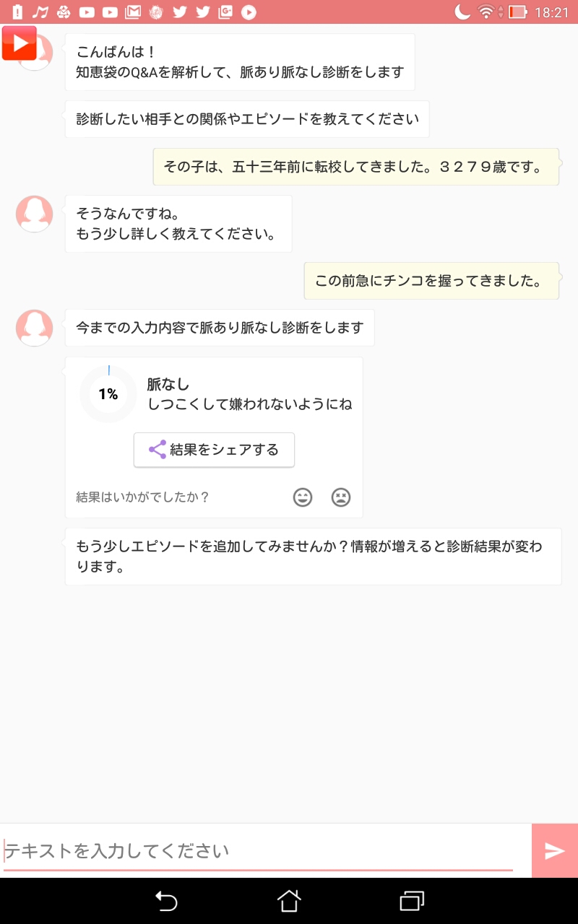Click the 1% result progress ring

tap(108, 394)
